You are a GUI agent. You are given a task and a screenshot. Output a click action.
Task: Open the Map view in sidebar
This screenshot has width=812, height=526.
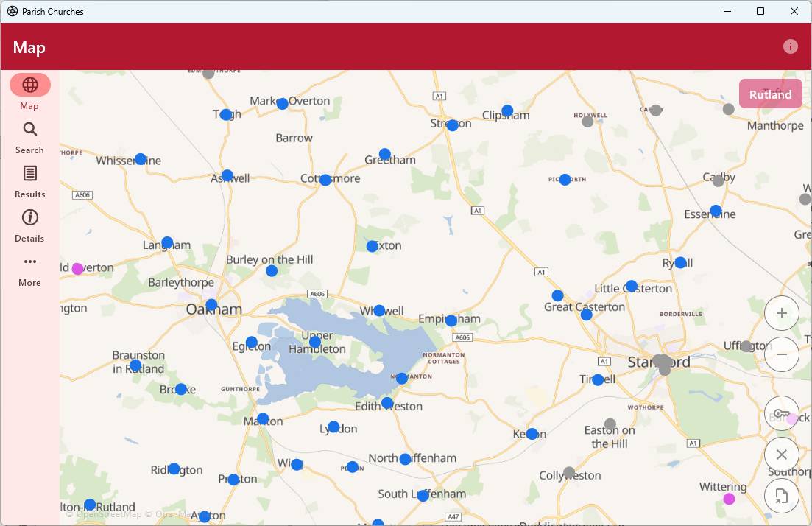tap(29, 92)
